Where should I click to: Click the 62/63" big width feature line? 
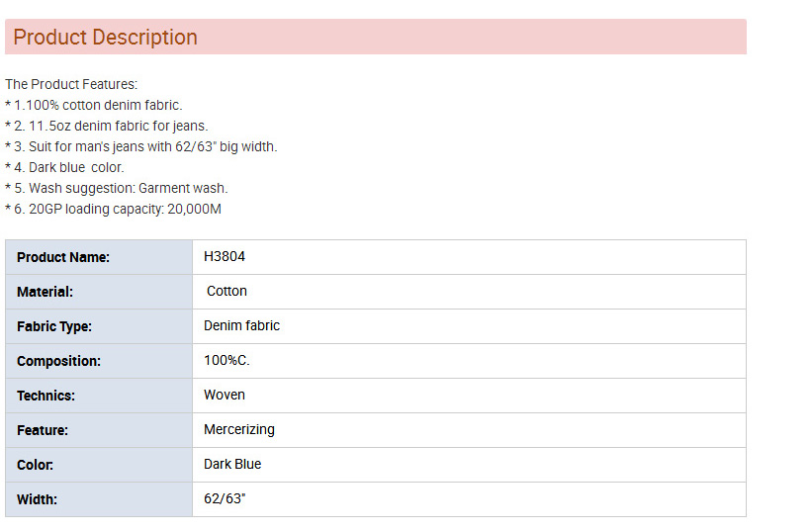pos(141,146)
